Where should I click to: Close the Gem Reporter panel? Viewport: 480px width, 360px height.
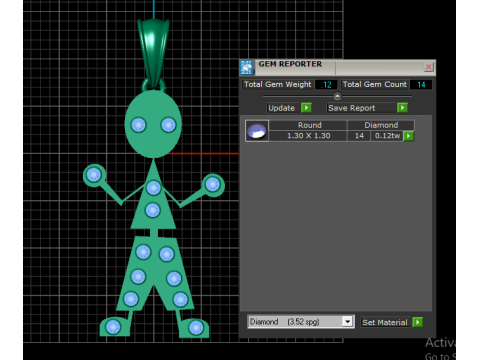pyautogui.click(x=428, y=67)
